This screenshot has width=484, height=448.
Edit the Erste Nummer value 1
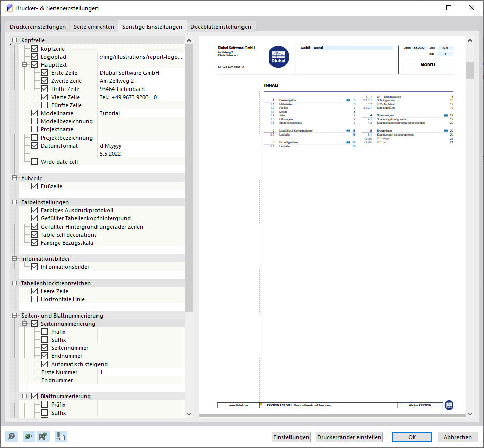[141, 372]
